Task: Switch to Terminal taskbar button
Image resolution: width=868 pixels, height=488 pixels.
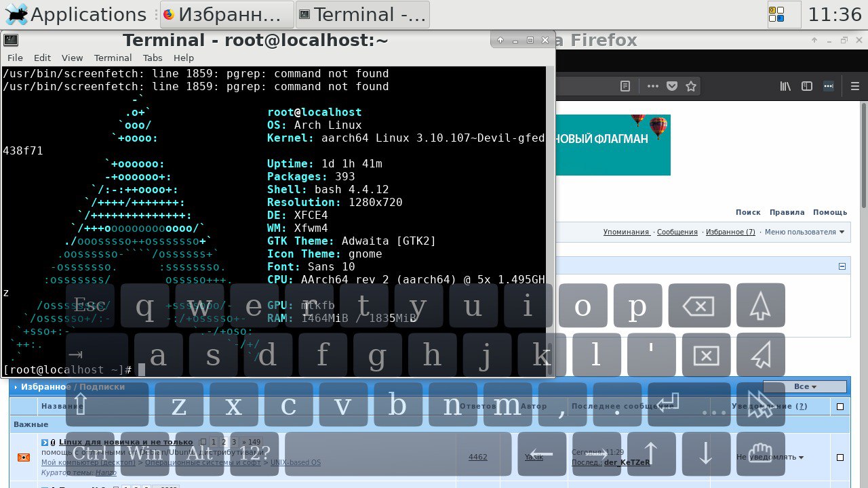Action: (363, 14)
